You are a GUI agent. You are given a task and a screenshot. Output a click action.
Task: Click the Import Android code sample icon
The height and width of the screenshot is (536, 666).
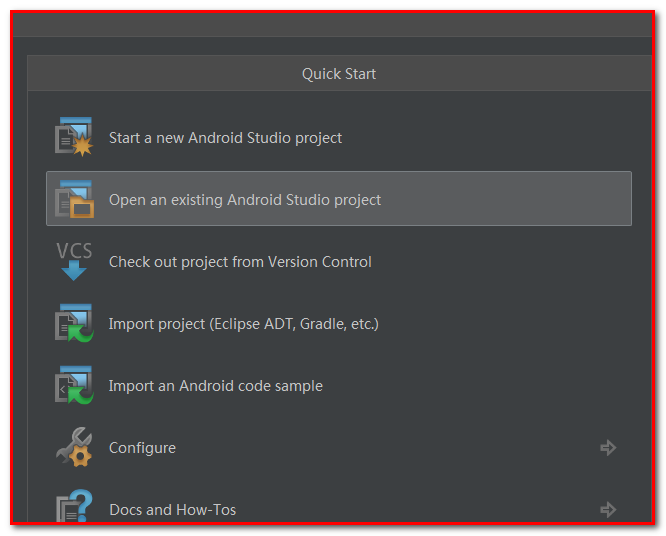73,385
